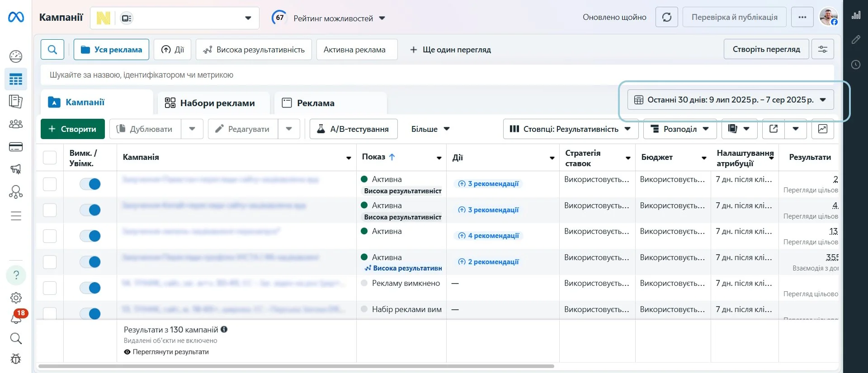Viewport: 868px width, 373px height.
Task: Open the charts icon in toolbar
Action: pos(823,129)
